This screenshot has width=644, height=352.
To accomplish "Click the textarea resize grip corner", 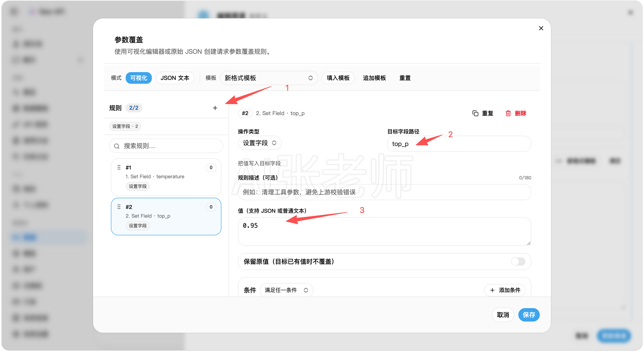I will tap(528, 243).
